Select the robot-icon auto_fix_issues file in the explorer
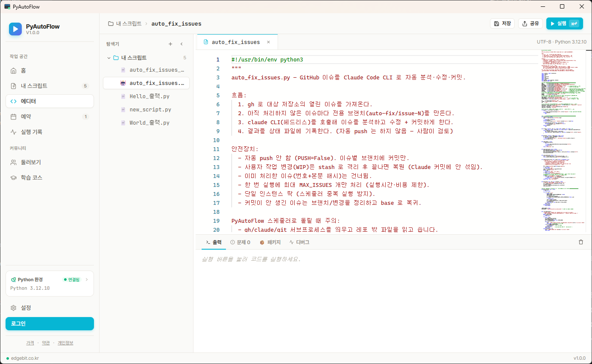592x364 pixels. click(x=146, y=83)
